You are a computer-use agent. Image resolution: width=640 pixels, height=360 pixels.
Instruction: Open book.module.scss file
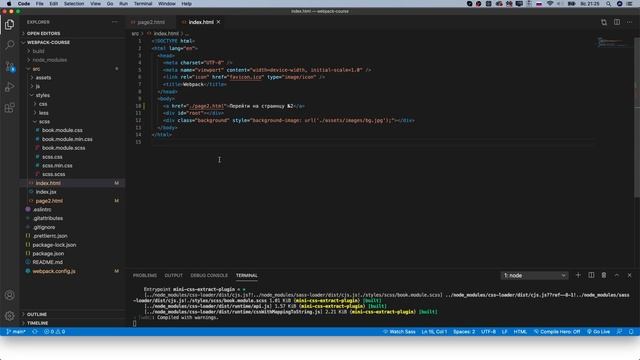point(63,148)
